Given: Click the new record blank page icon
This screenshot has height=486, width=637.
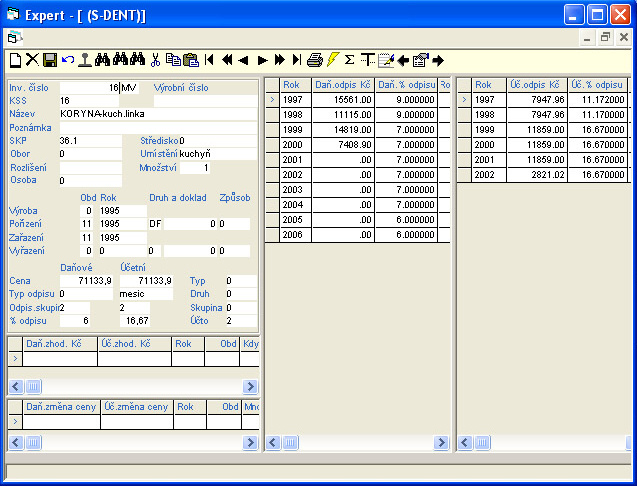Looking at the screenshot, I should [x=14, y=60].
